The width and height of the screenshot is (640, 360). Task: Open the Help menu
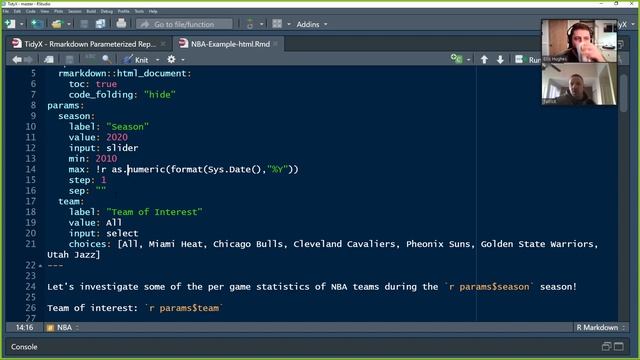[x=153, y=11]
